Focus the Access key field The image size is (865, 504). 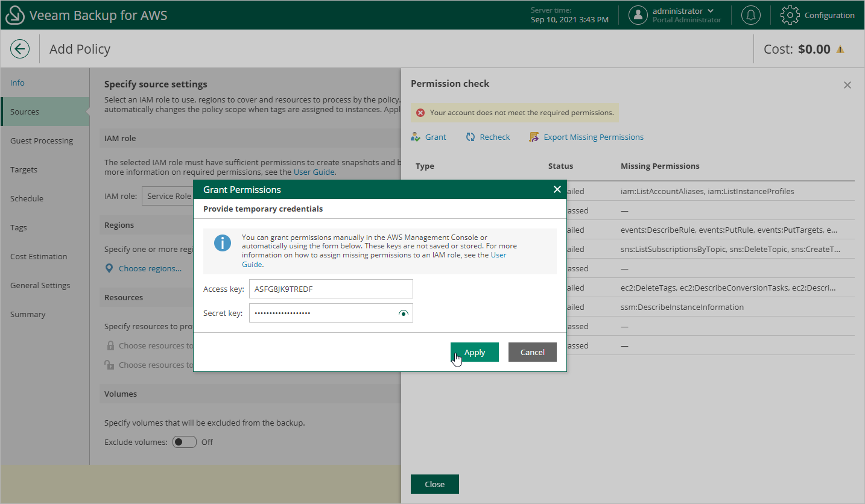tap(331, 289)
